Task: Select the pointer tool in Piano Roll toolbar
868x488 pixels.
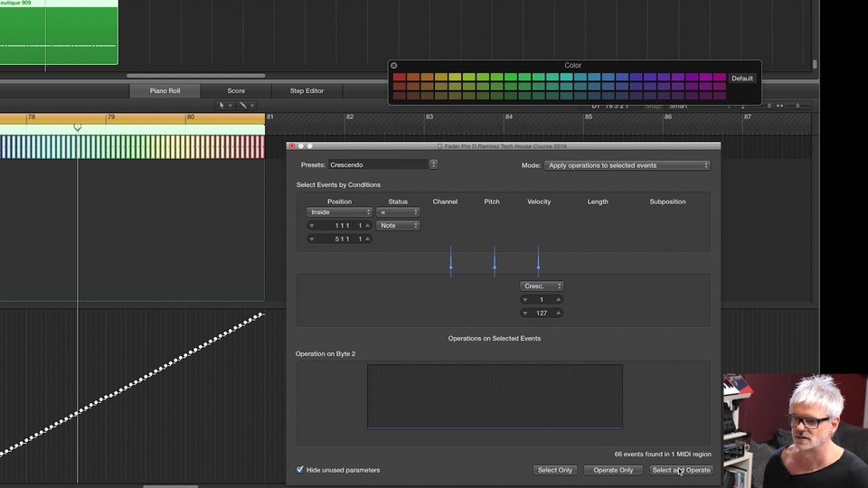Action: 222,105
